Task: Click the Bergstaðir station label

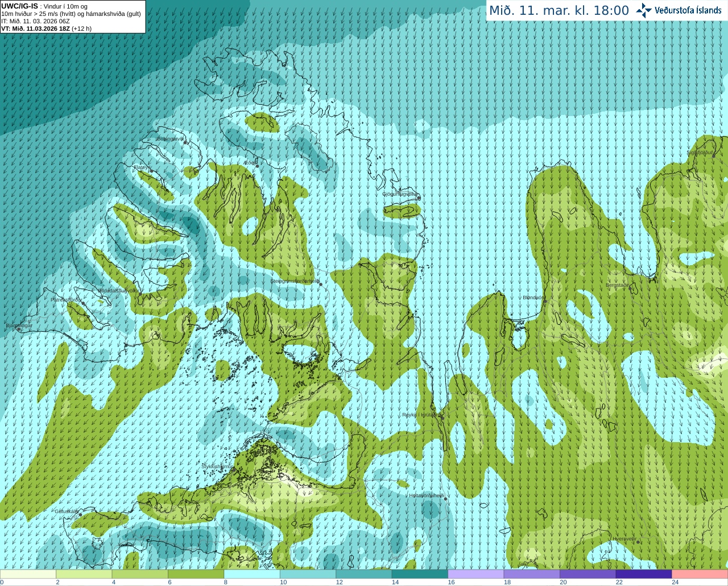Action: point(617,285)
